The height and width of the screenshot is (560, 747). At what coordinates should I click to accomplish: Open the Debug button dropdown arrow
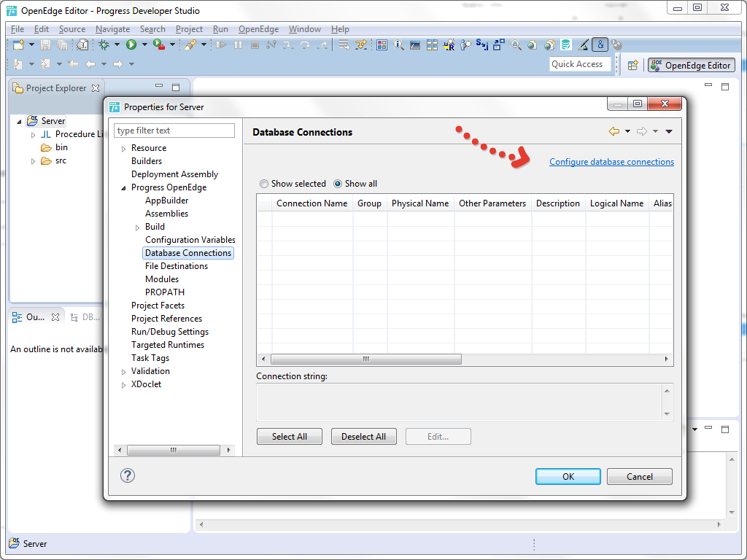(117, 44)
